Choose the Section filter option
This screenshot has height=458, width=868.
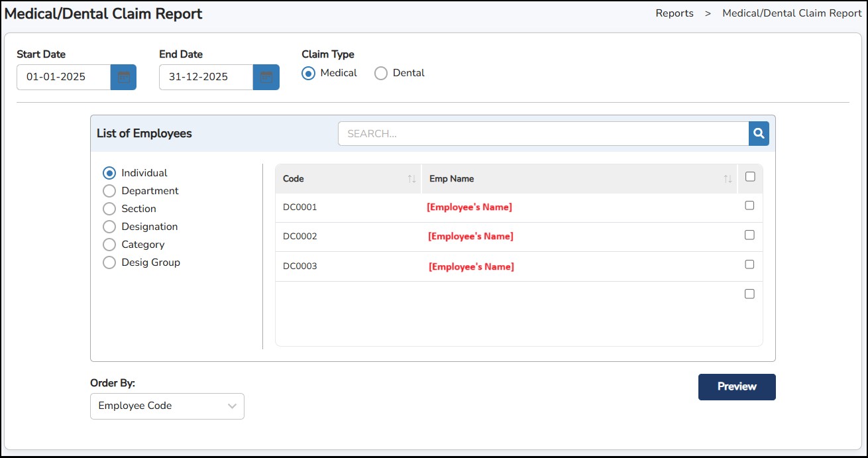tap(109, 209)
